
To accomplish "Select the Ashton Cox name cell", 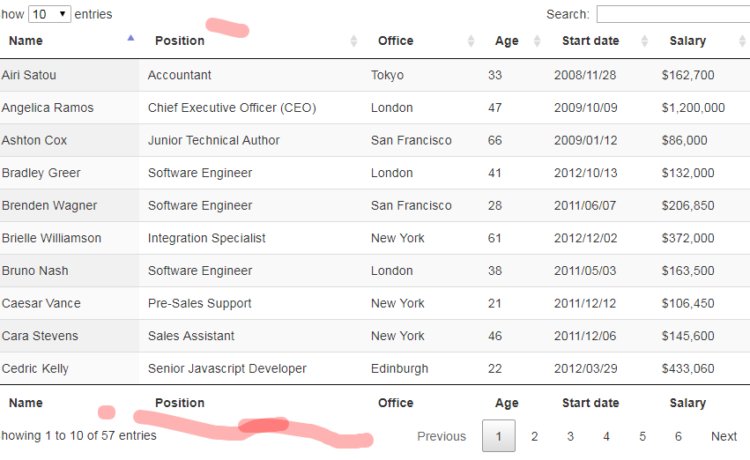I will click(x=69, y=140).
